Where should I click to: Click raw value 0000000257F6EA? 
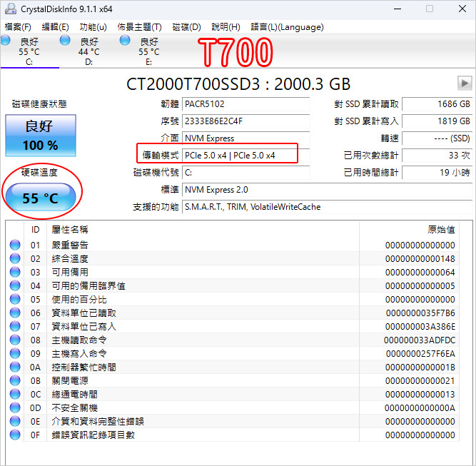coord(420,354)
